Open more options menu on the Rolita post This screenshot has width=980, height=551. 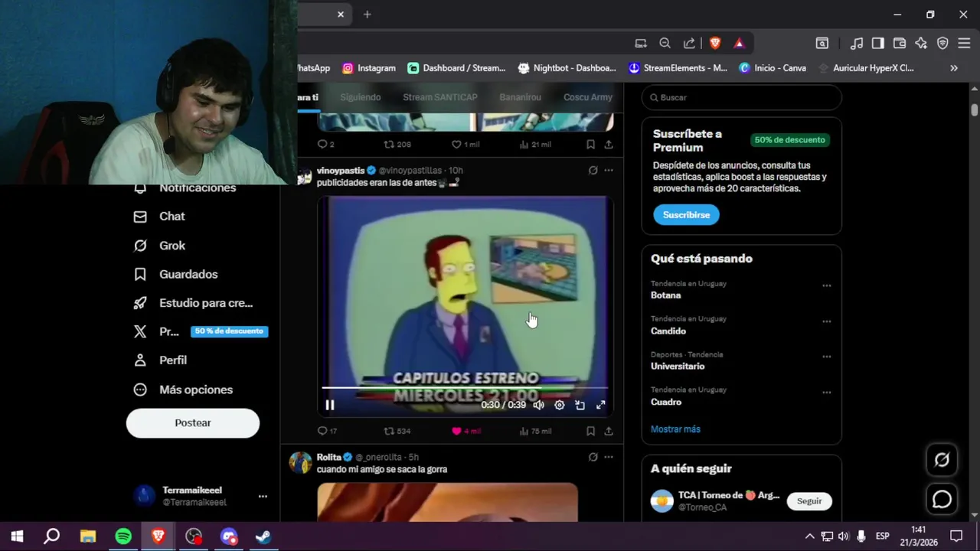pyautogui.click(x=609, y=457)
